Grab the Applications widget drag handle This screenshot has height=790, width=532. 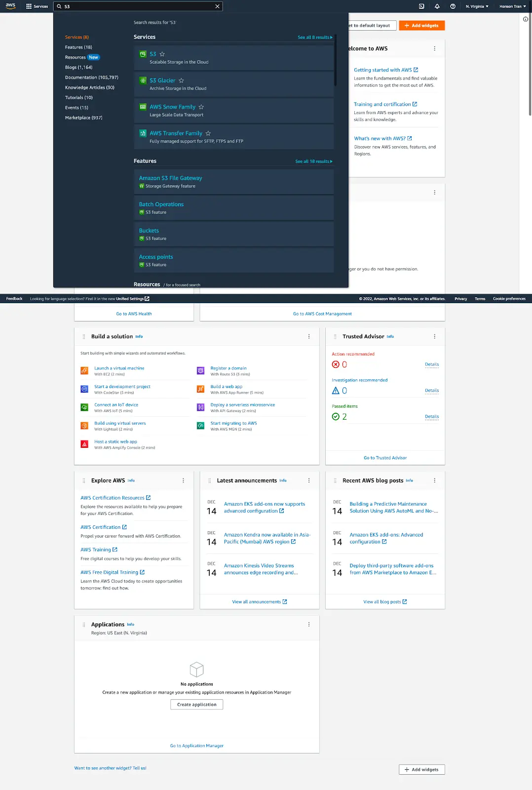(x=84, y=625)
